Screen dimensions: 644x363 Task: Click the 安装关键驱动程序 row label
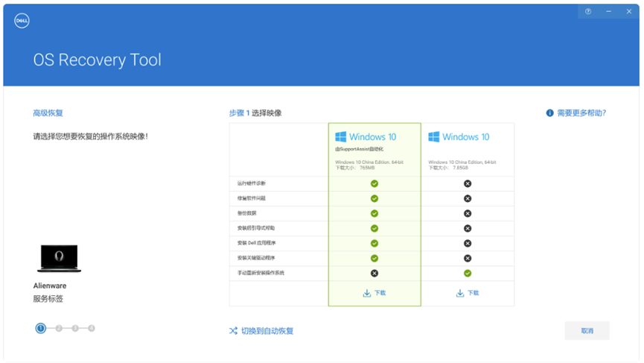[256, 258]
